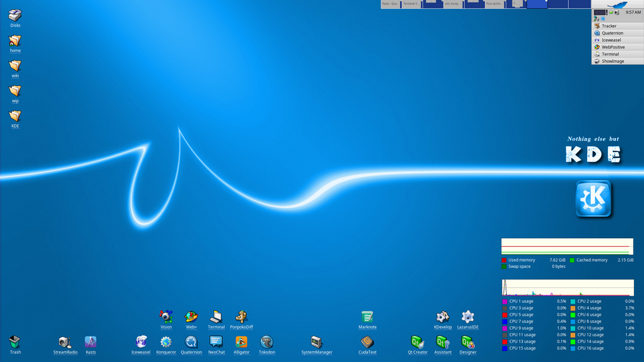Open the Trash on the desktop

coord(15,342)
